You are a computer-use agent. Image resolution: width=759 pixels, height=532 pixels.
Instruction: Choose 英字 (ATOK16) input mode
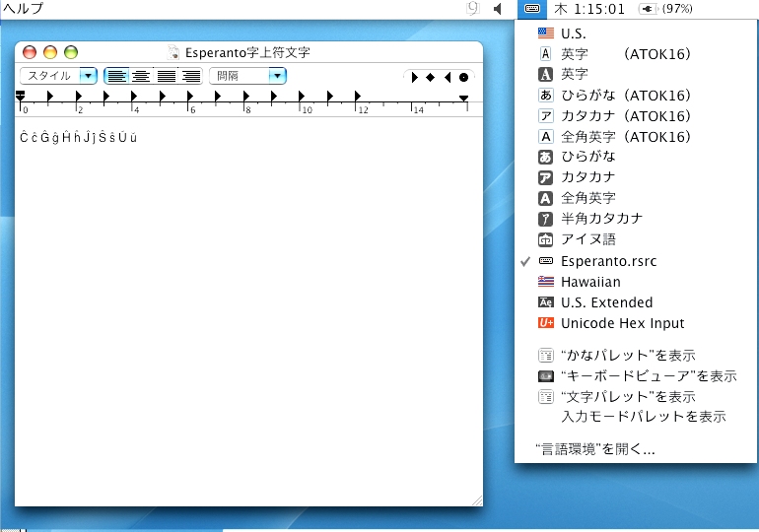(636, 53)
